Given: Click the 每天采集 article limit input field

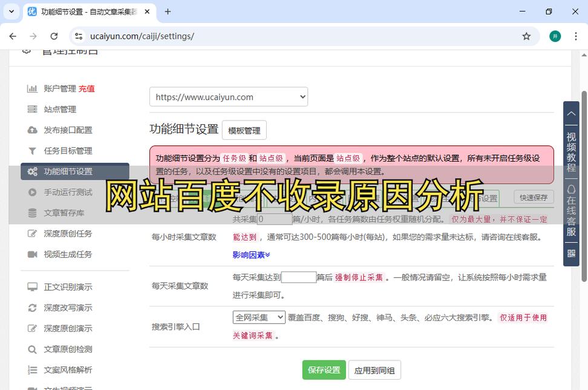Looking at the screenshot, I should [299, 277].
